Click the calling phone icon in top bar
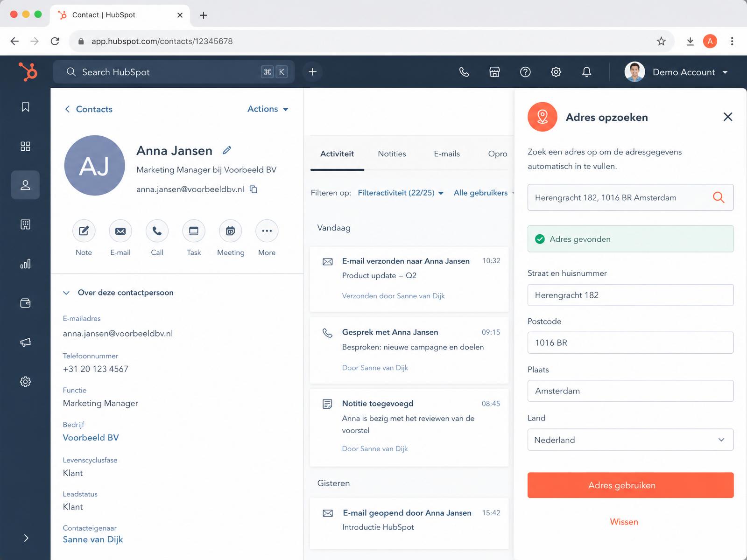Screen dimensions: 747x560 pyautogui.click(x=464, y=72)
